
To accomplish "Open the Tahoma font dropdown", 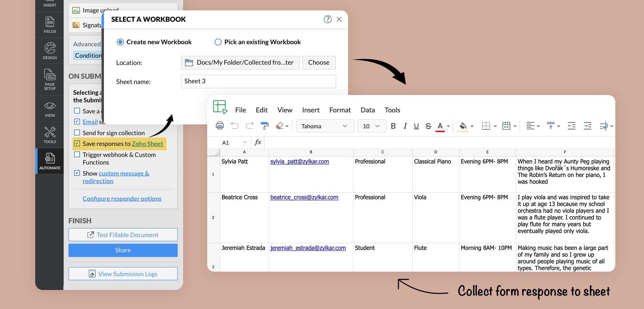I will coord(325,126).
